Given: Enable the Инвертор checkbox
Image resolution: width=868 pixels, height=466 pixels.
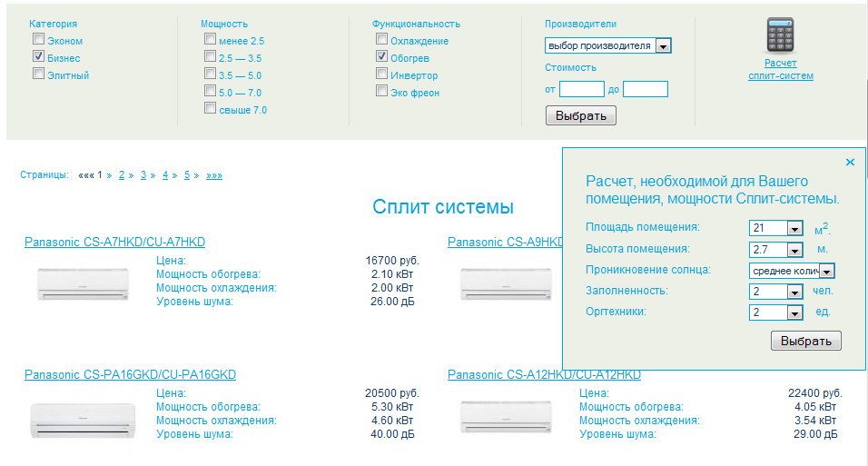Looking at the screenshot, I should tap(381, 74).
